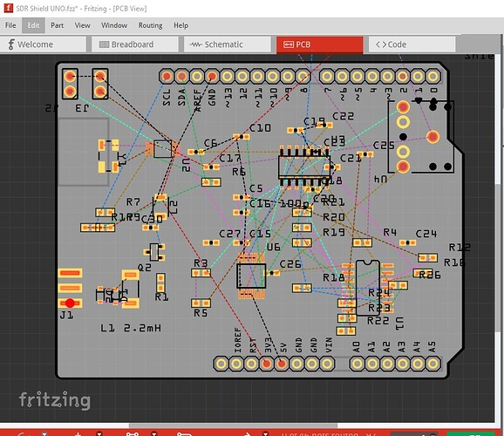Select the 5V header pin pad
The width and height of the screenshot is (504, 436).
click(282, 364)
